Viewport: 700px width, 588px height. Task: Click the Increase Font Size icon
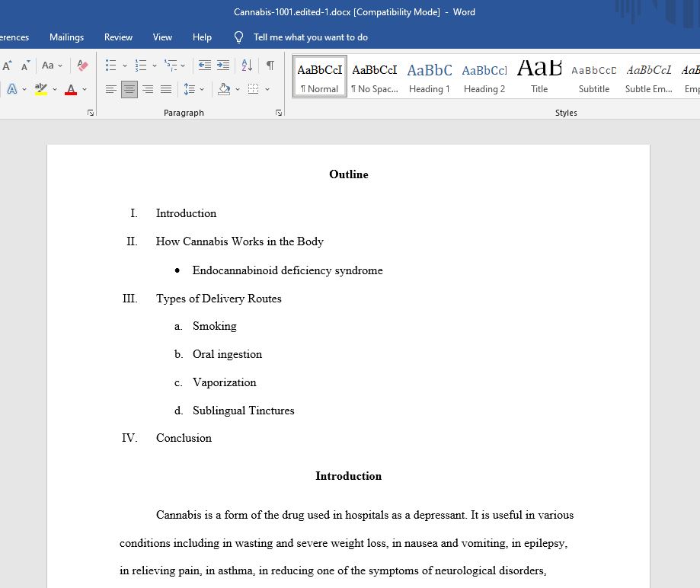point(8,66)
